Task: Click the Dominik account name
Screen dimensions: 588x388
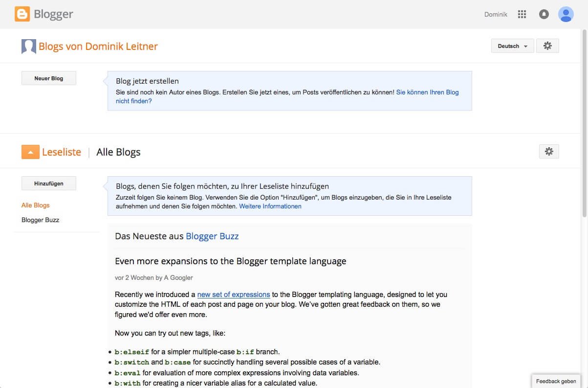Action: pos(495,14)
